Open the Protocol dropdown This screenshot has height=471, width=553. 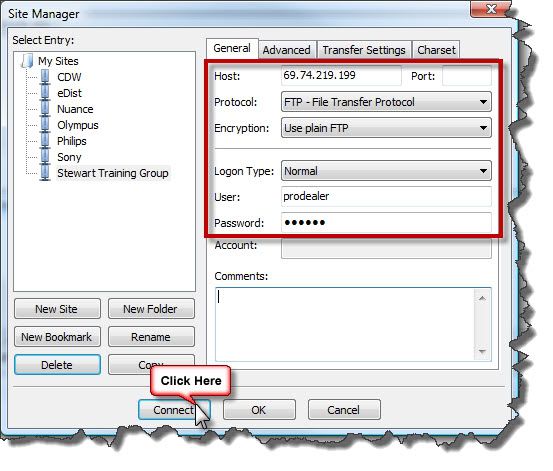[x=386, y=102]
